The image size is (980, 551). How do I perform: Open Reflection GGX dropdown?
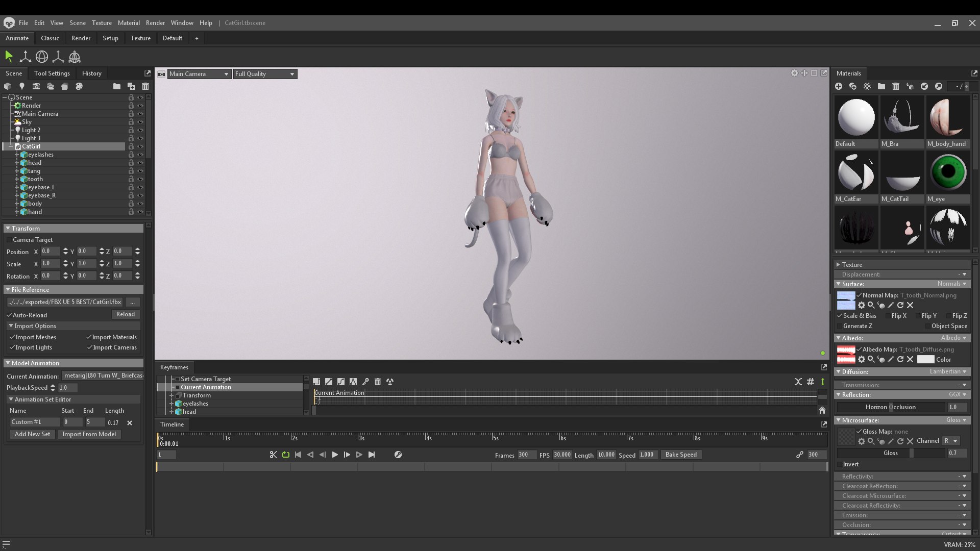[x=958, y=395]
